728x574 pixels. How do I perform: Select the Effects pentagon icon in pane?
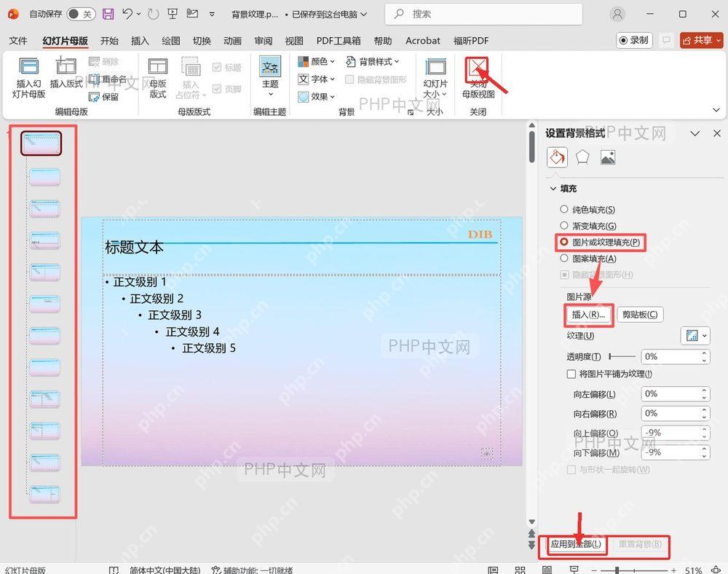click(x=582, y=157)
